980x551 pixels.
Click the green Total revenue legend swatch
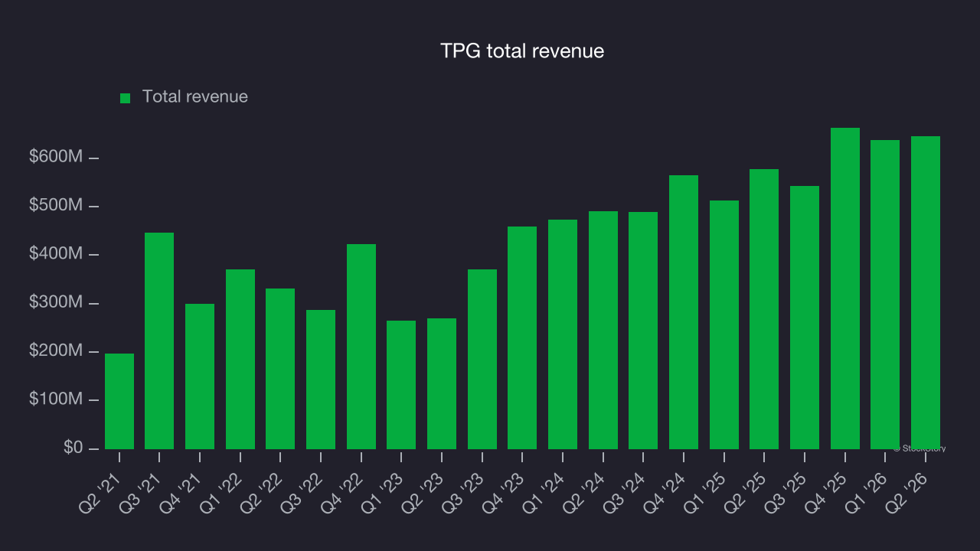(x=126, y=98)
